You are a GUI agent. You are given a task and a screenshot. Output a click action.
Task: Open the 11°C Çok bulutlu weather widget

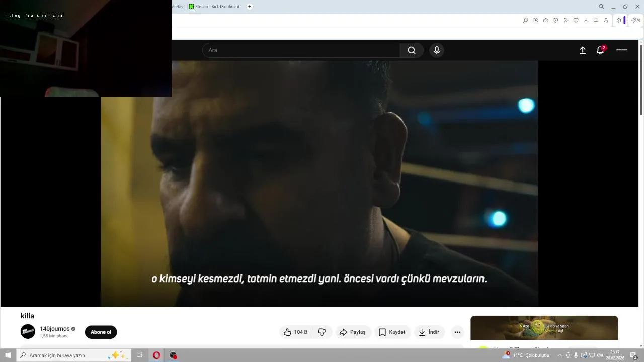click(x=526, y=355)
